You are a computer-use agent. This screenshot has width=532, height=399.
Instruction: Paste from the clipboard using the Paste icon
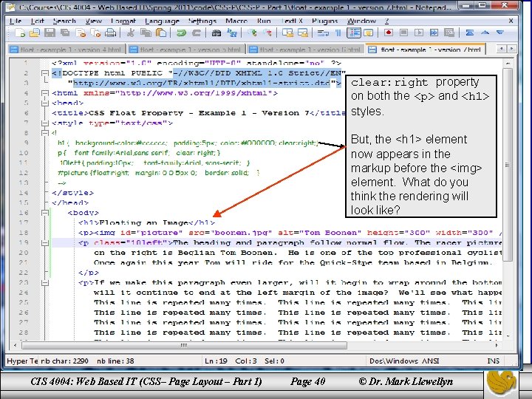tap(161, 33)
